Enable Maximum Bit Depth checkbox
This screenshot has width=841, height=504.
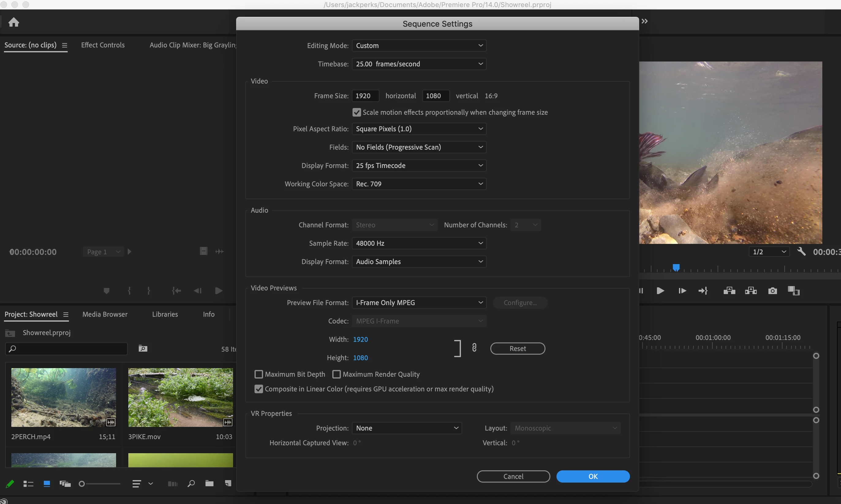point(258,374)
